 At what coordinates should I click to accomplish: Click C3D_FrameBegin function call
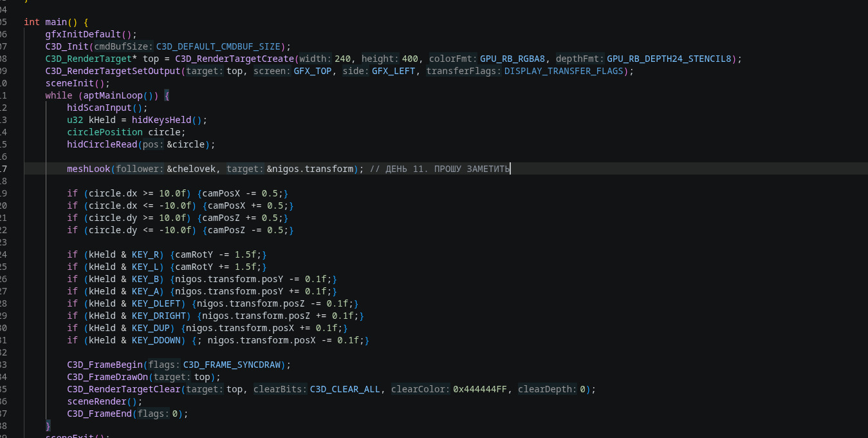[104, 365]
